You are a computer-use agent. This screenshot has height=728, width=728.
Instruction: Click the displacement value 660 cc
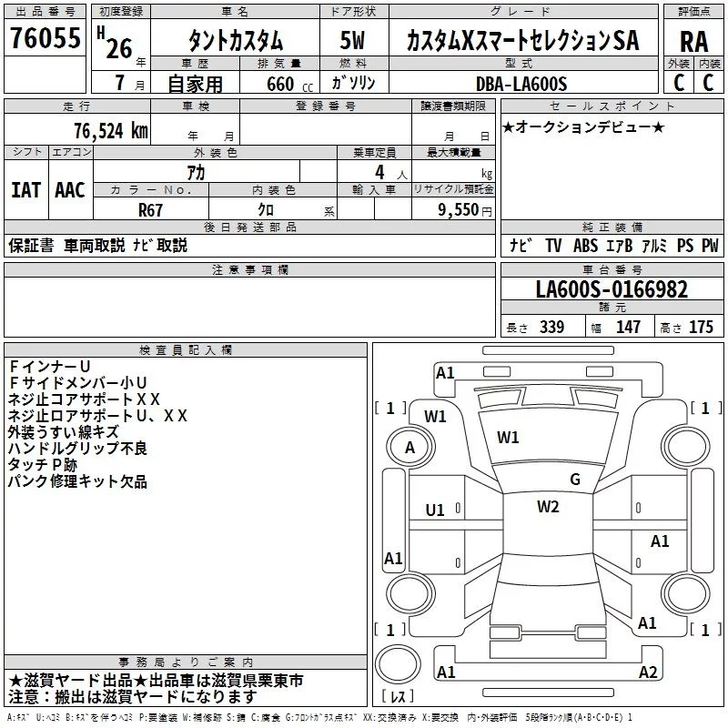click(x=289, y=84)
